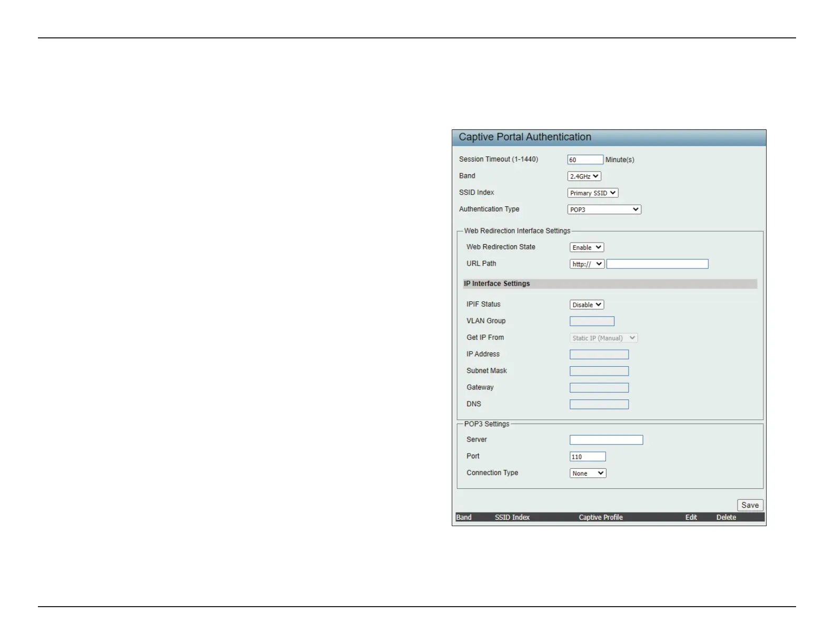
Task: Open the Get IP From dropdown
Action: tap(603, 338)
